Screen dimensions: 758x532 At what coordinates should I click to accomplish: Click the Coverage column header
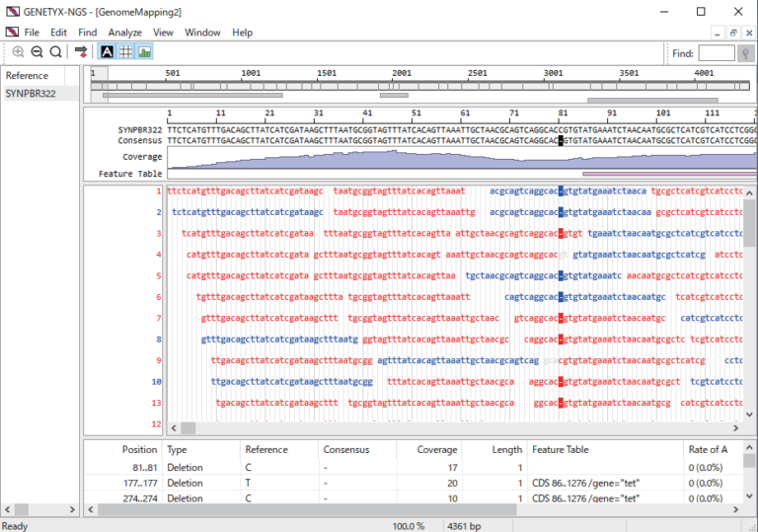[x=436, y=450]
